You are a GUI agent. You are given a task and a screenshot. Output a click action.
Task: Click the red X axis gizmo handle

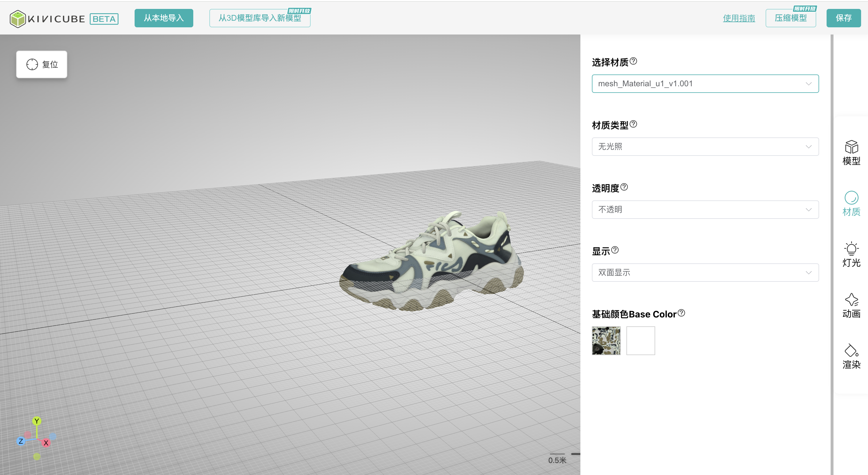(46, 443)
